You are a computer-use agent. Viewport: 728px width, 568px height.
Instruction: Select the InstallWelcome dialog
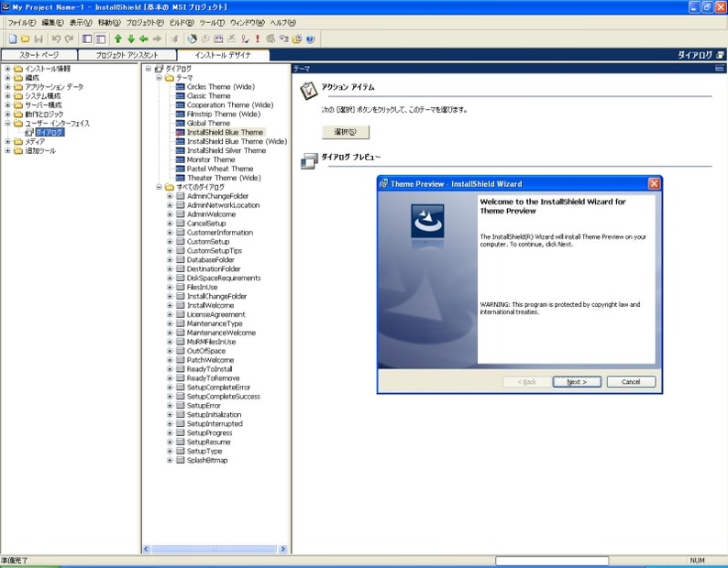coord(210,305)
